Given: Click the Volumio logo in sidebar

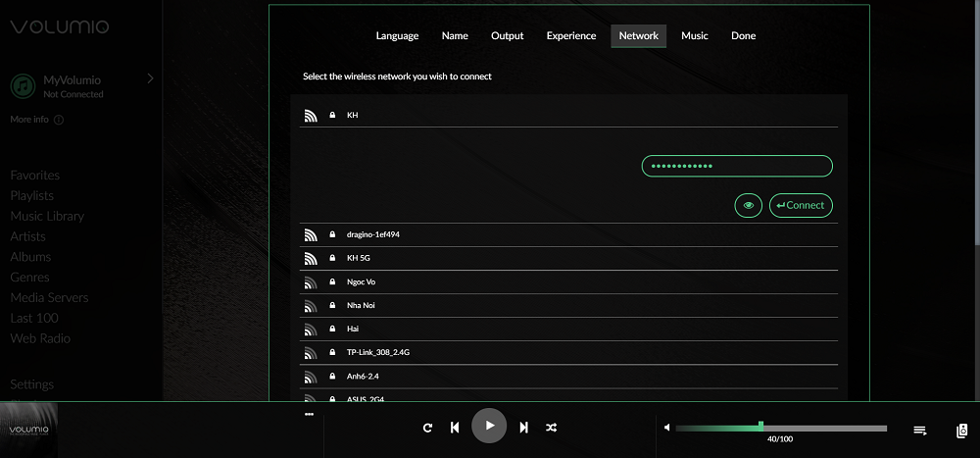Looking at the screenshot, I should pyautogui.click(x=60, y=26).
